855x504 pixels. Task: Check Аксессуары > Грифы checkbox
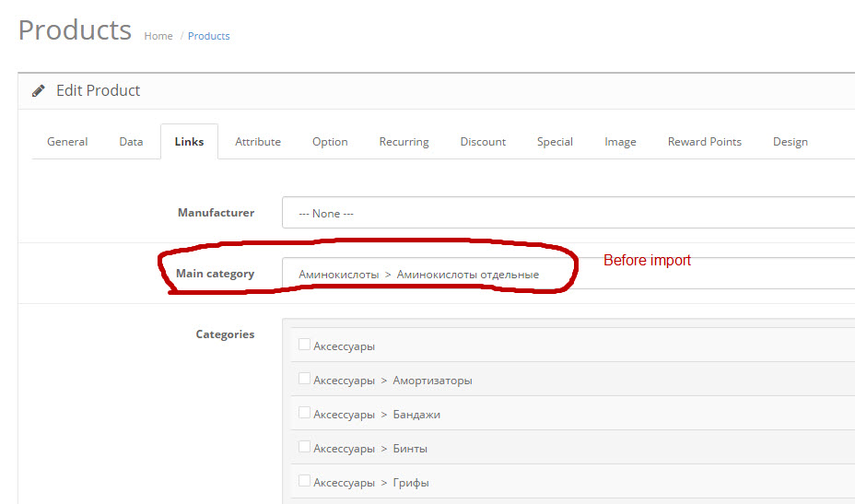[304, 481]
